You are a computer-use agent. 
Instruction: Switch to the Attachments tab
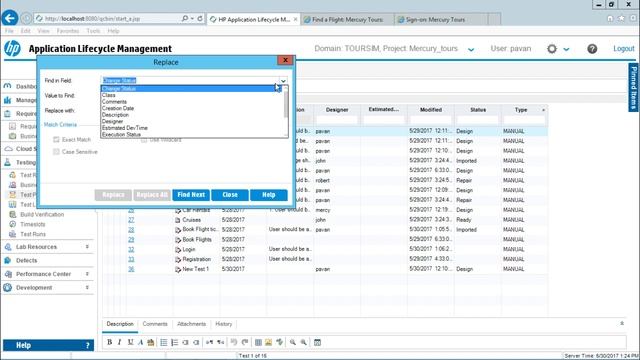coord(191,324)
